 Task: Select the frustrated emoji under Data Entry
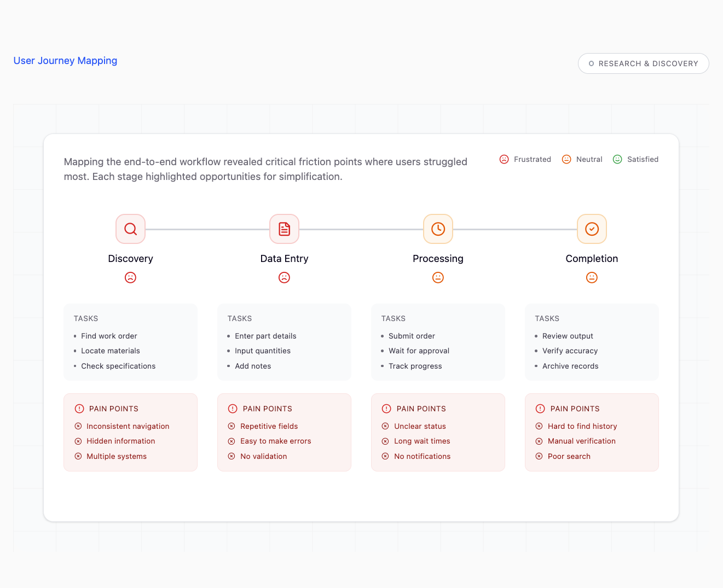pyautogui.click(x=284, y=277)
